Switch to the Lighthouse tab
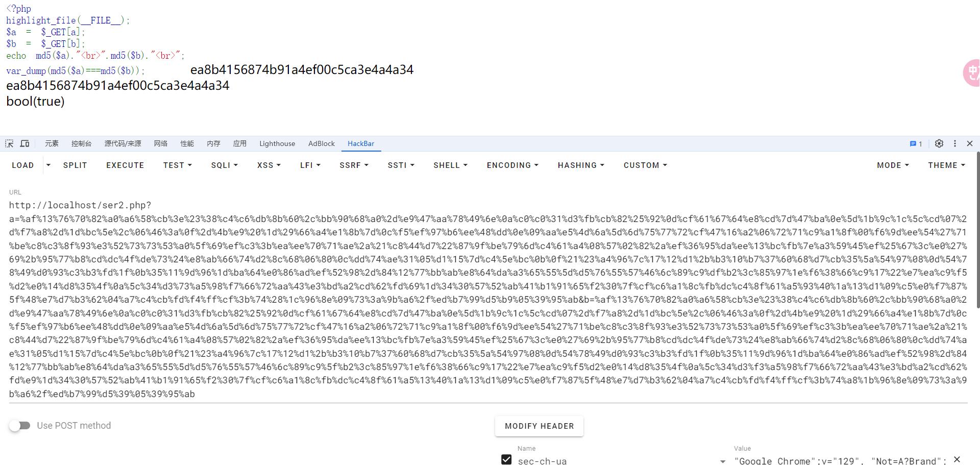Screen dimensions: 980x465 pos(277,144)
